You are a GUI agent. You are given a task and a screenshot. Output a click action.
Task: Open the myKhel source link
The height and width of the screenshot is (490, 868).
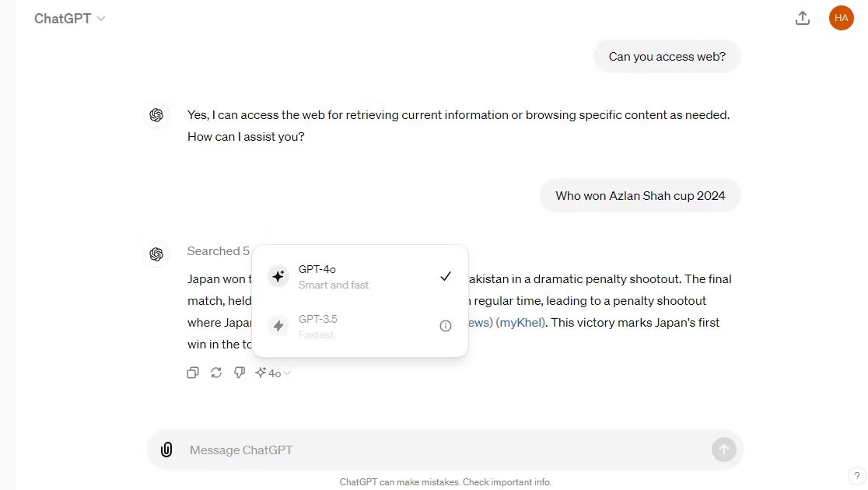click(520, 322)
